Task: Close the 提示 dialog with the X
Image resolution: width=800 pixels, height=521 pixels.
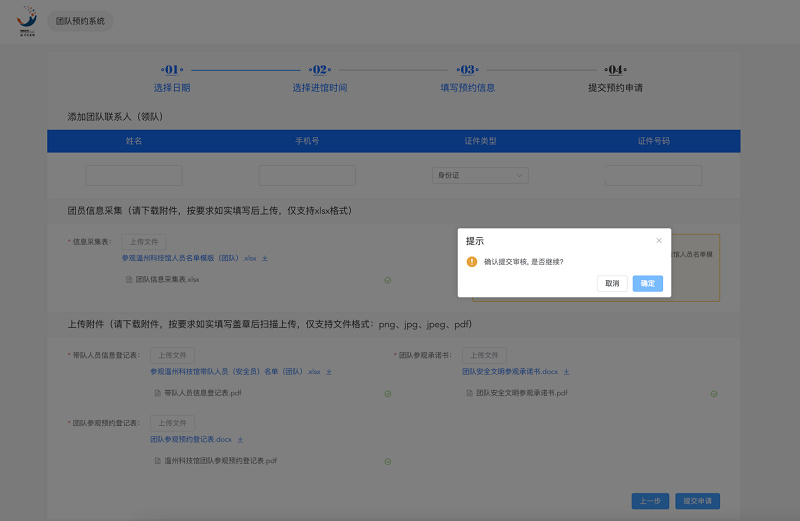Action: pyautogui.click(x=659, y=240)
